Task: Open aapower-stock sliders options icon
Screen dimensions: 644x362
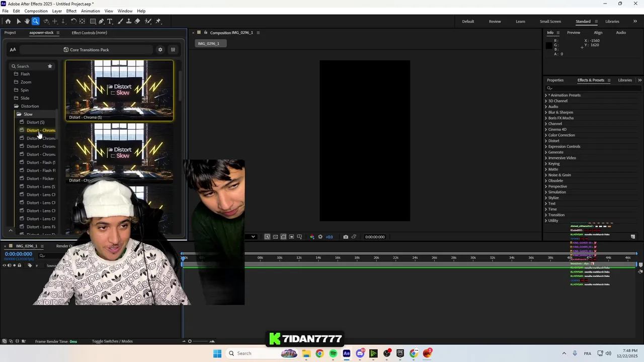Action: click(173, 49)
